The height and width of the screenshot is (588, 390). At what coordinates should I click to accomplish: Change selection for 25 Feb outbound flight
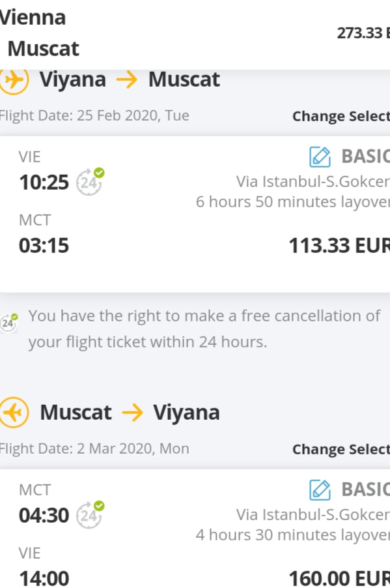(341, 116)
